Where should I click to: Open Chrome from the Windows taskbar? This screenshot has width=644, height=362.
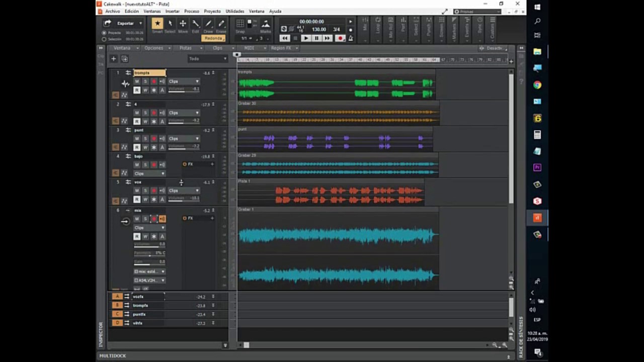tap(537, 85)
